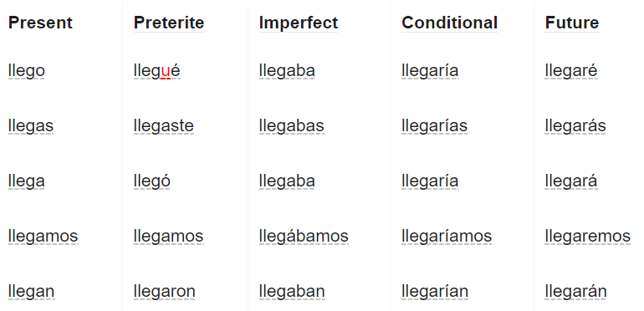Open the Future tense heading
644x311 pixels.
click(x=572, y=23)
